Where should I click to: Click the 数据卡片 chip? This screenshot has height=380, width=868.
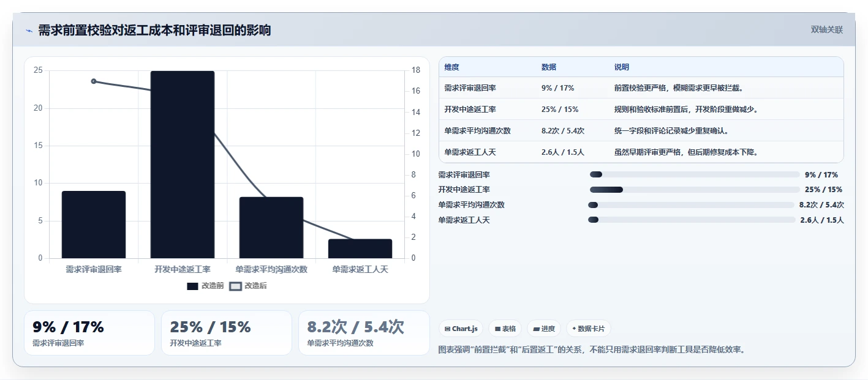[x=588, y=329]
